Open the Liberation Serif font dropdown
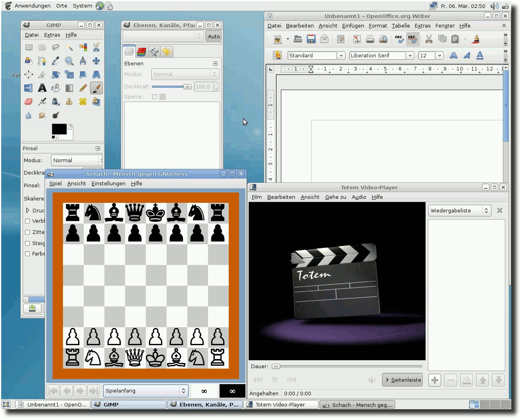The image size is (522, 420). coord(410,55)
